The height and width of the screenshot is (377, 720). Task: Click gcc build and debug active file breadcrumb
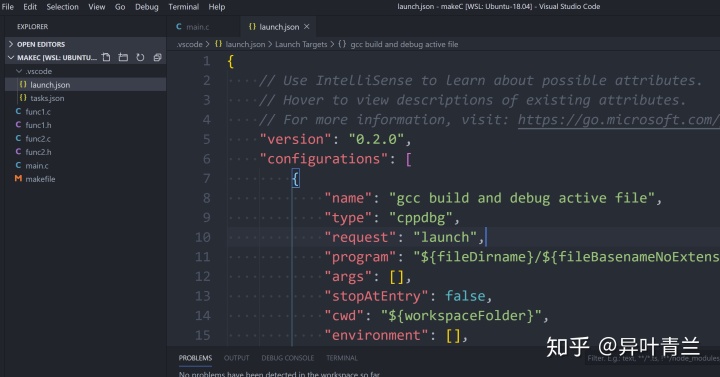(x=404, y=44)
